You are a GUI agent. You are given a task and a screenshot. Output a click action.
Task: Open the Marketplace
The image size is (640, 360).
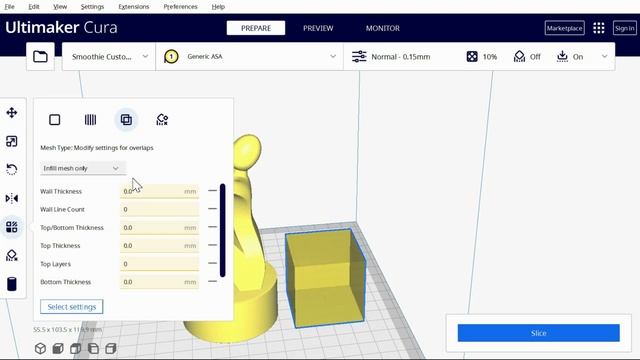[564, 28]
